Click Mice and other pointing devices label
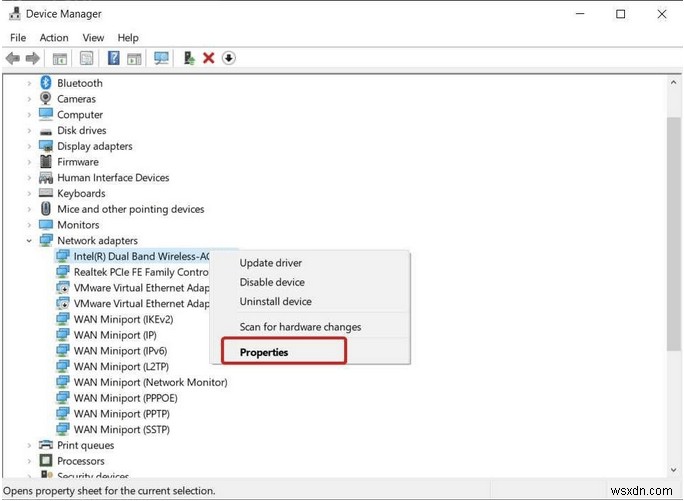This screenshot has height=501, width=684. [x=130, y=209]
